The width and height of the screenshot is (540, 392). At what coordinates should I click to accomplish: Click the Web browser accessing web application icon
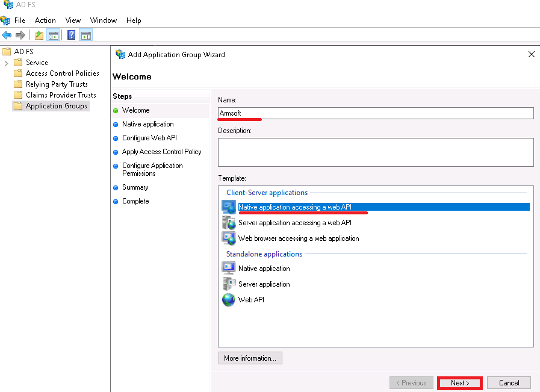(x=229, y=238)
